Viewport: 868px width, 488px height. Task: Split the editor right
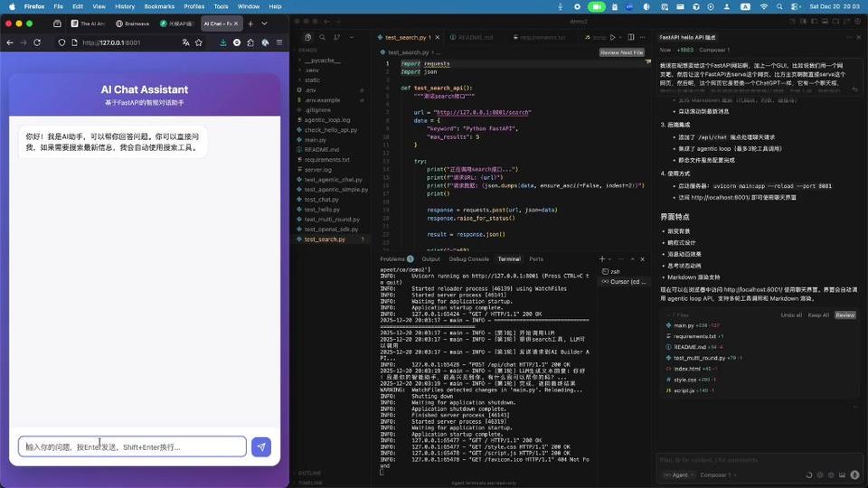(631, 38)
